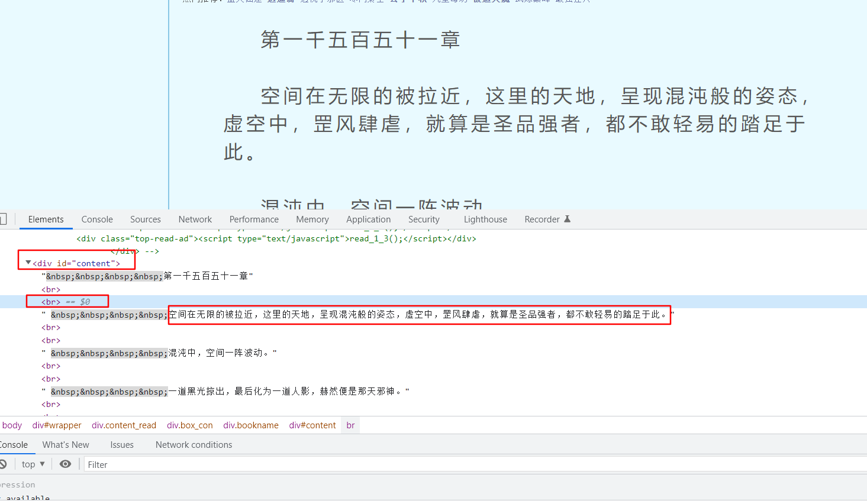Select the text node 第一千五百五十一章 in DOM tree
Image resolution: width=867 pixels, height=504 pixels.
tap(147, 276)
